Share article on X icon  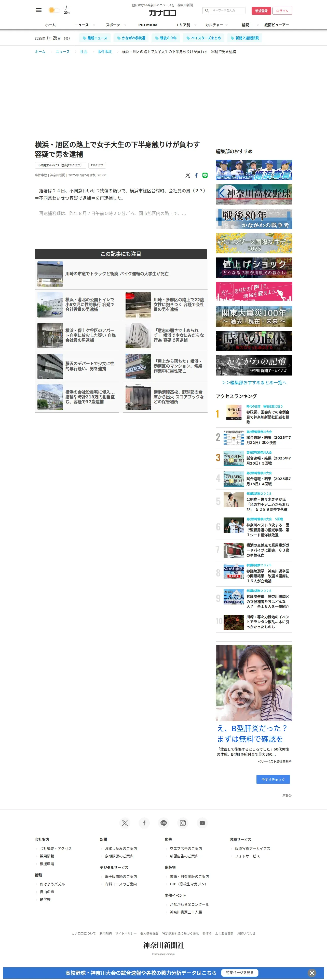coord(188,175)
